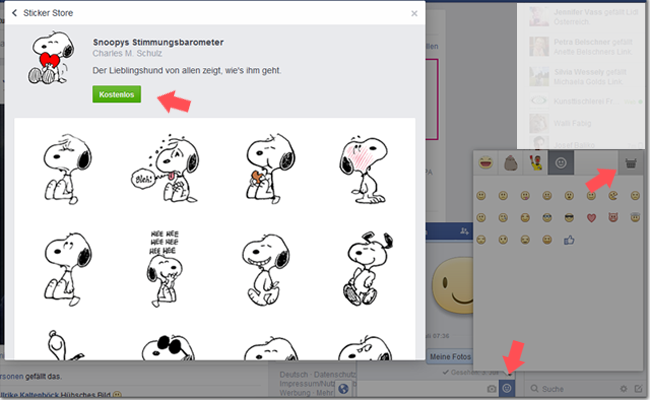Image resolution: width=650 pixels, height=400 pixels.
Task: Select the 'Hee hee hee' Snoopy sticker
Action: (x=165, y=269)
